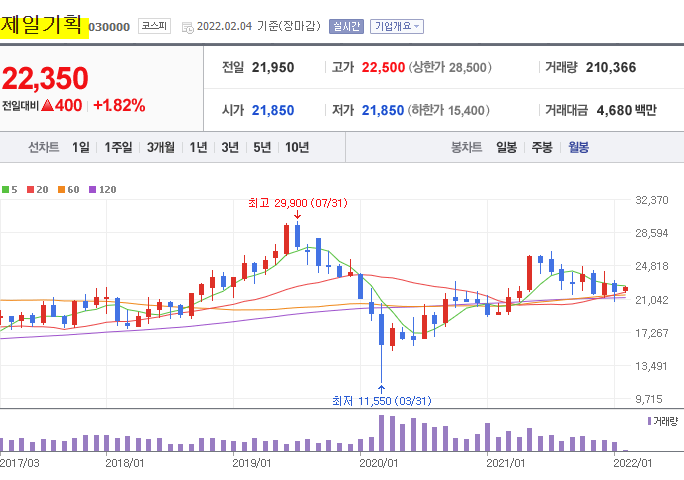Click the 거래량 value 210,366
The width and height of the screenshot is (684, 480).
611,68
